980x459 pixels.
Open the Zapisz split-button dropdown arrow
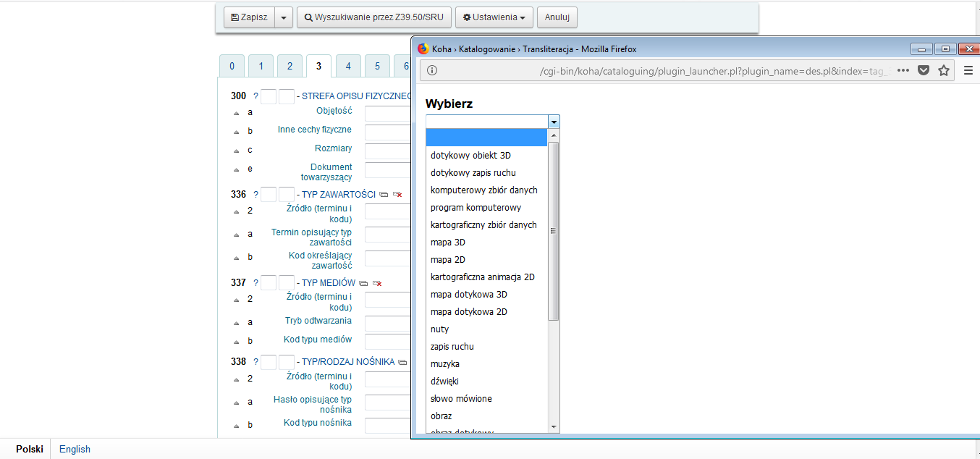[x=284, y=17]
